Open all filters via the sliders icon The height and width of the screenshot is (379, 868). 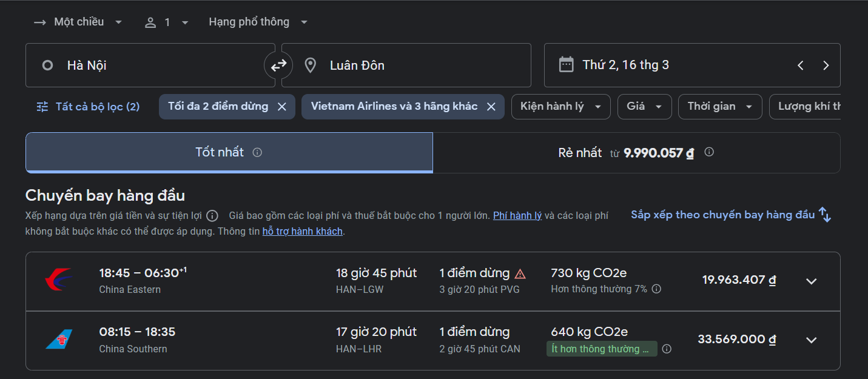[42, 107]
